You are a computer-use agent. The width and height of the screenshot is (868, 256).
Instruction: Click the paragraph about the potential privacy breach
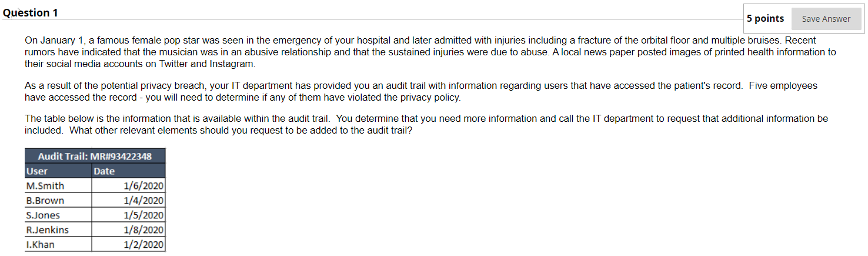point(421,91)
